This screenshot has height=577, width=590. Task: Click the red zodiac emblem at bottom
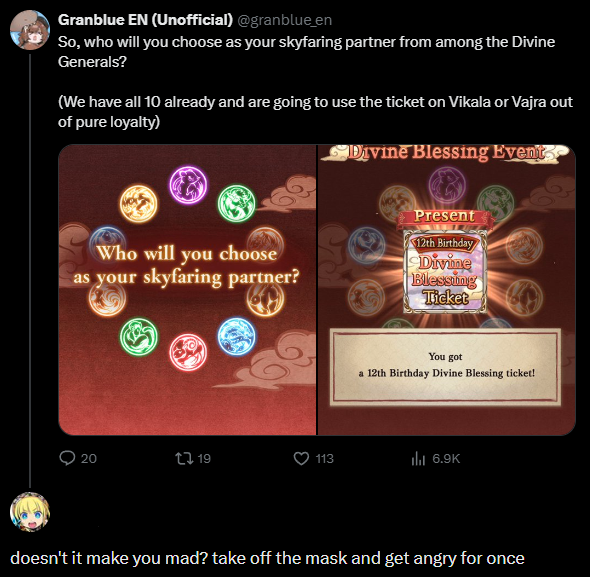pyautogui.click(x=188, y=352)
